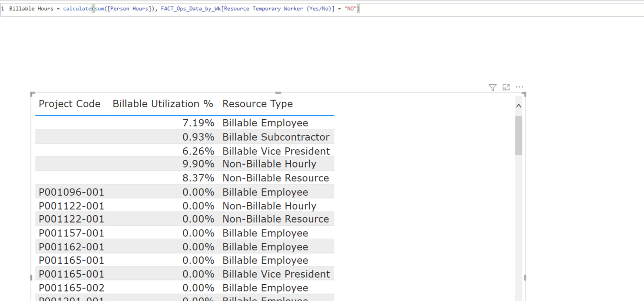Select Billable Employee in the 7.19% row

265,123
